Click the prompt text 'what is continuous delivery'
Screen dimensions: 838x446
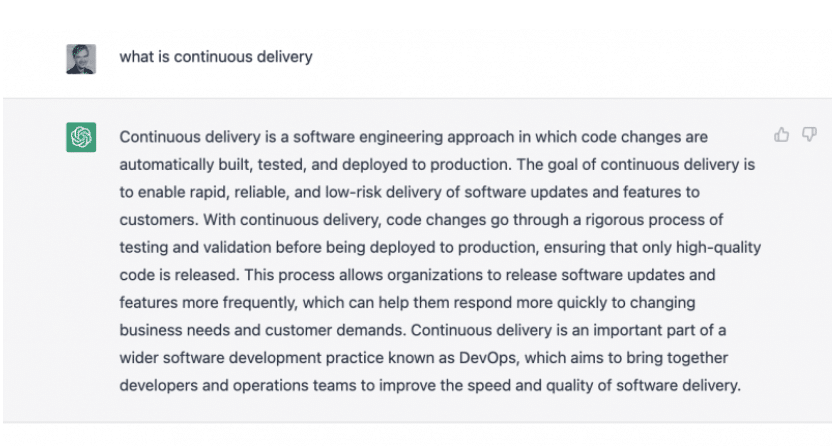tap(216, 57)
